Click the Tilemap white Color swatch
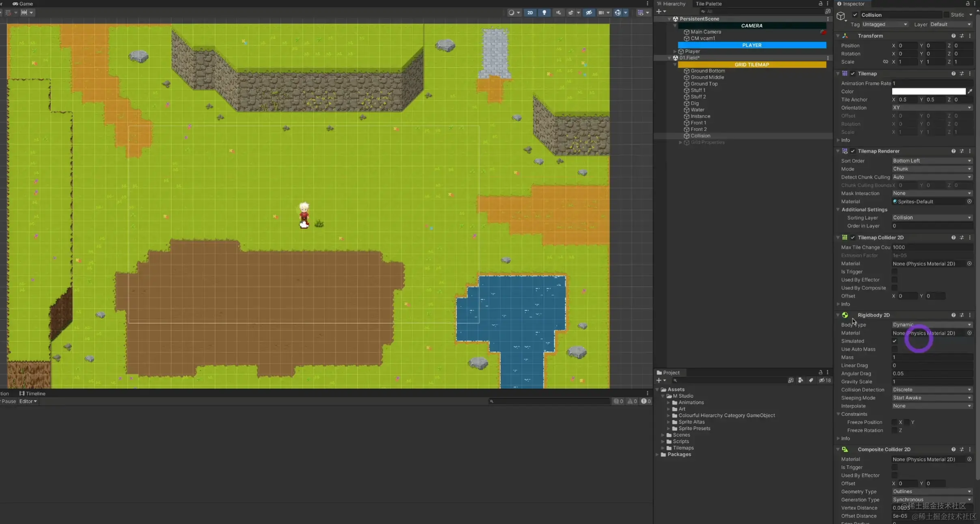 tap(928, 91)
